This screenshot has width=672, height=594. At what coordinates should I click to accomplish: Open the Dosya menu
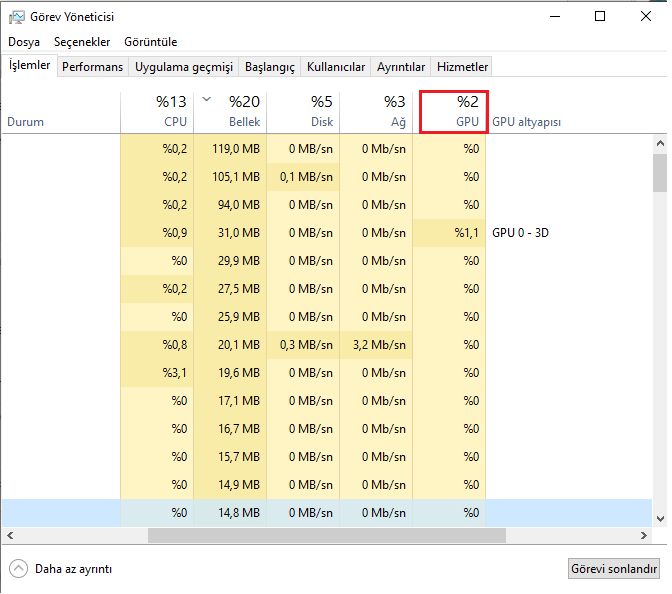click(24, 42)
